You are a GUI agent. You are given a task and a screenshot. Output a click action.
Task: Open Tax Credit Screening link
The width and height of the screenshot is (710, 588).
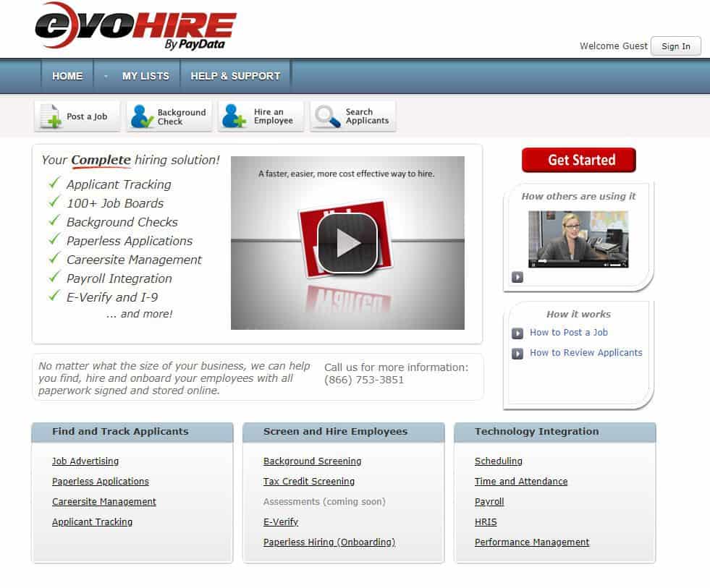[x=309, y=481]
